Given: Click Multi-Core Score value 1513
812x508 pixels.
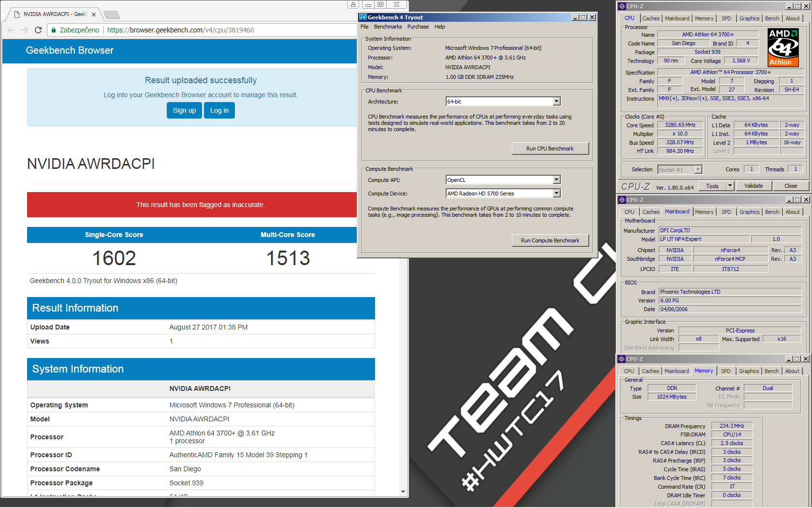Looking at the screenshot, I should coord(288,258).
